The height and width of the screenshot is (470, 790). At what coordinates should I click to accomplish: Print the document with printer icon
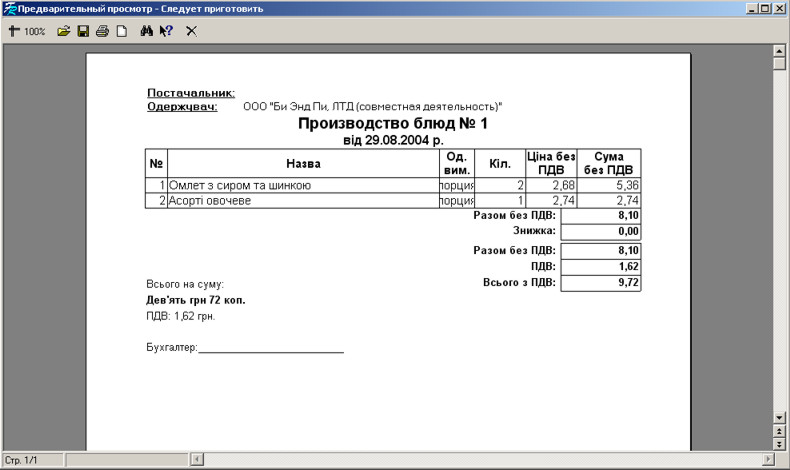pos(102,31)
